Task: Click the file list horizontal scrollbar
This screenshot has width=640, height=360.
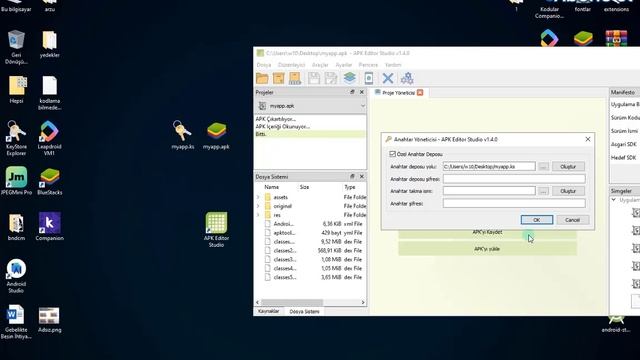Action: (x=292, y=302)
